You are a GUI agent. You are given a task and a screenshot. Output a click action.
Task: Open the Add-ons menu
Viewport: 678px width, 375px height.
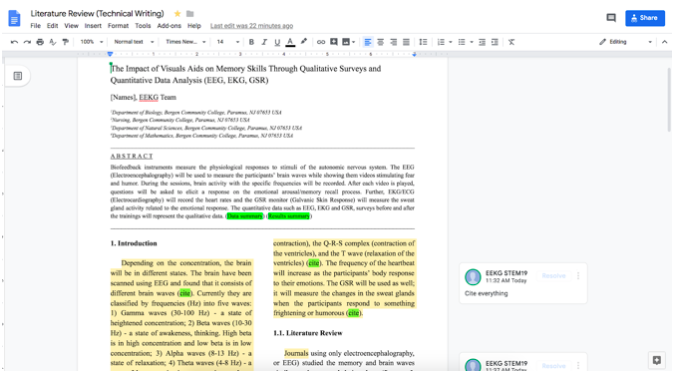[x=169, y=26]
